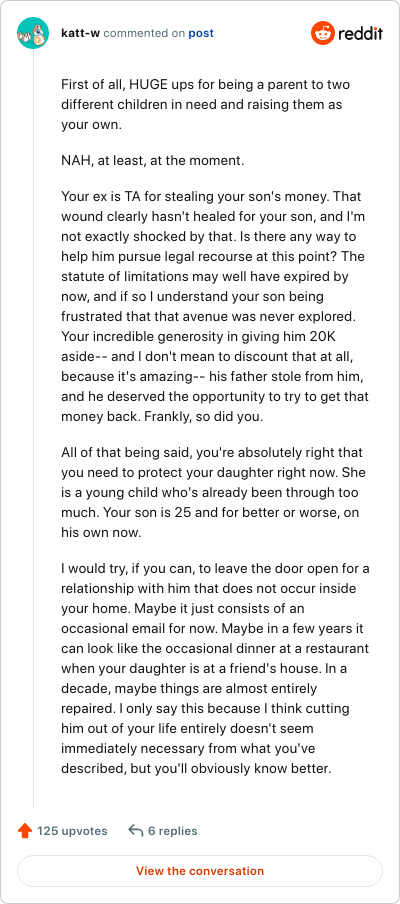Viewport: 400px width, 904px height.
Task: Click the reddit wordmark text
Action: click(x=360, y=33)
